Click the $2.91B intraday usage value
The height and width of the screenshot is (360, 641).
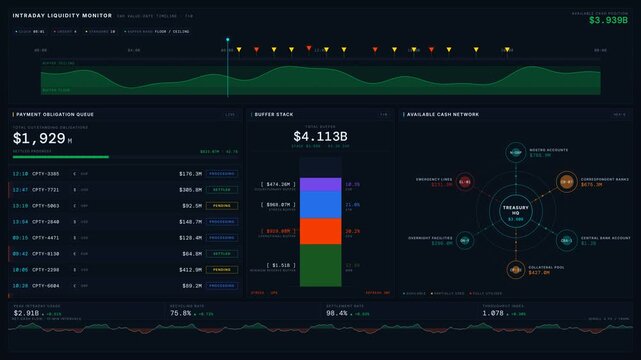click(x=26, y=313)
